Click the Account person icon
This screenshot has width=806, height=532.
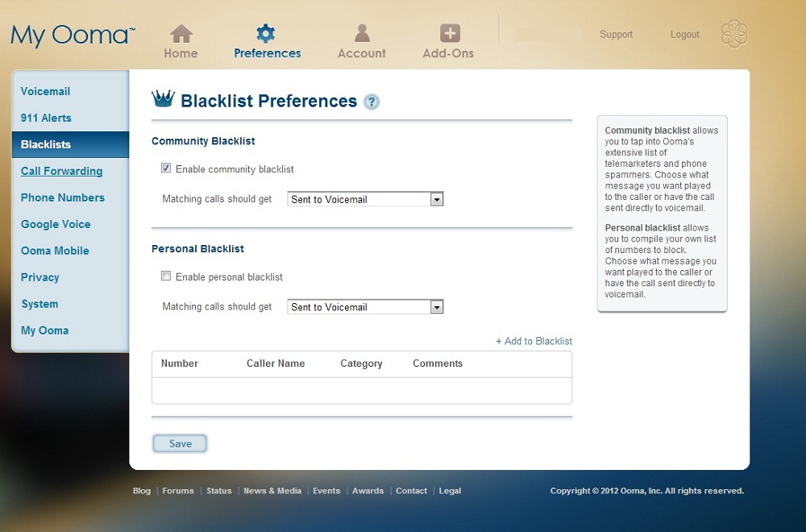362,33
